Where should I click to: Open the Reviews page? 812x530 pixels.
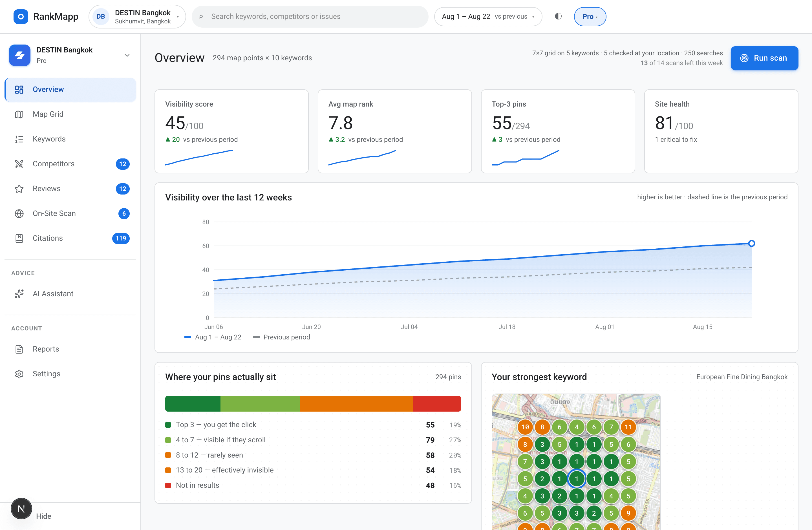(x=70, y=189)
